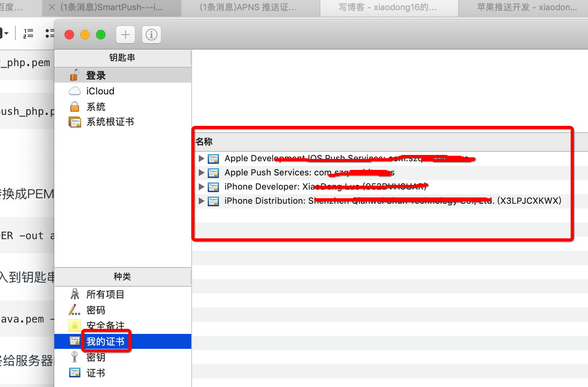Show the 密码 category

[123, 310]
